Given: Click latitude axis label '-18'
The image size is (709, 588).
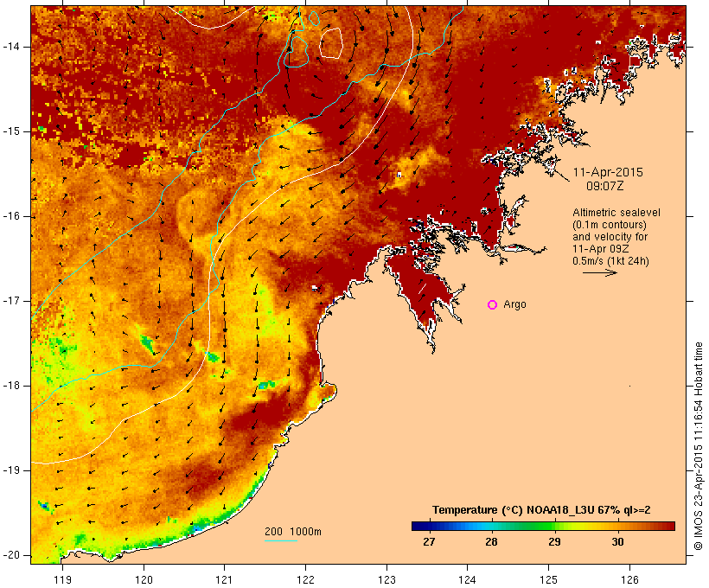Looking at the screenshot, I should tap(12, 386).
